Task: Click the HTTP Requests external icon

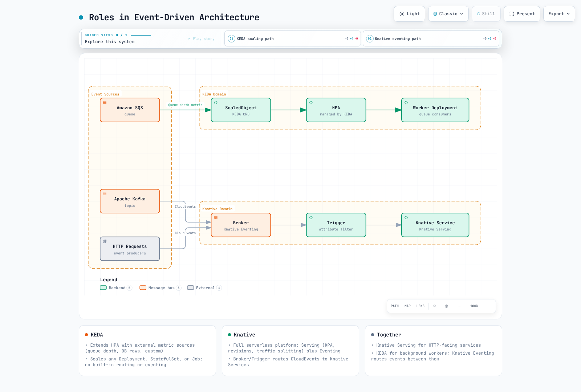Action: point(105,241)
